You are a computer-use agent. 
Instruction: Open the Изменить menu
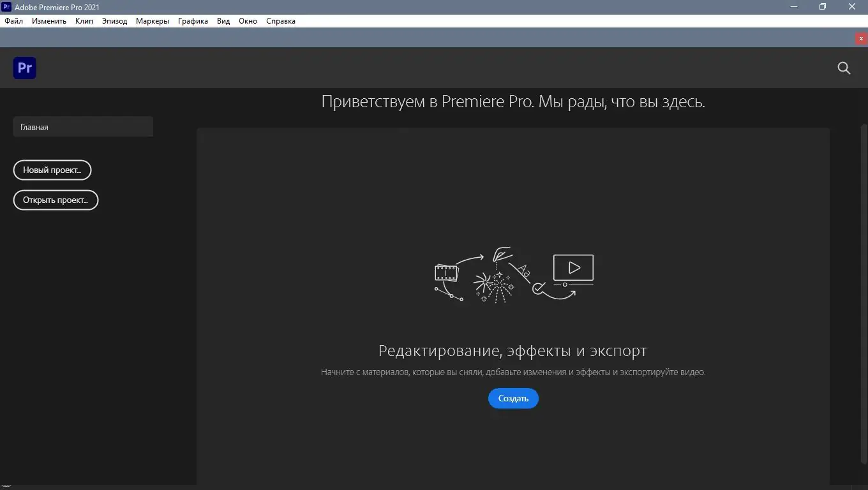[x=49, y=20]
